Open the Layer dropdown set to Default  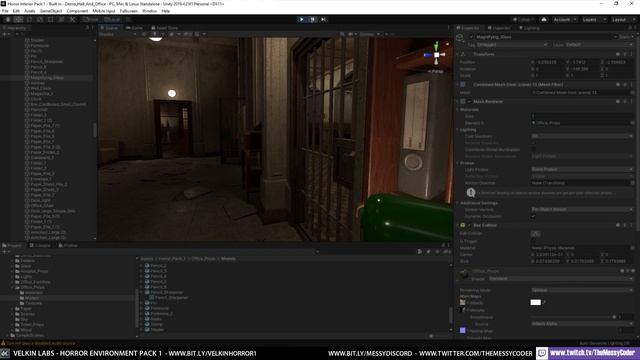[x=598, y=44]
